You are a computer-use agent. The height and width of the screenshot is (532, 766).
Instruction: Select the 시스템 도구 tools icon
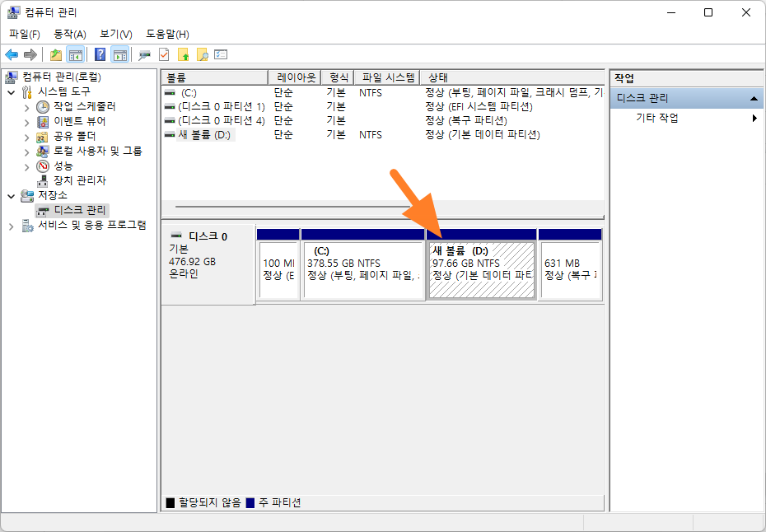tap(27, 92)
